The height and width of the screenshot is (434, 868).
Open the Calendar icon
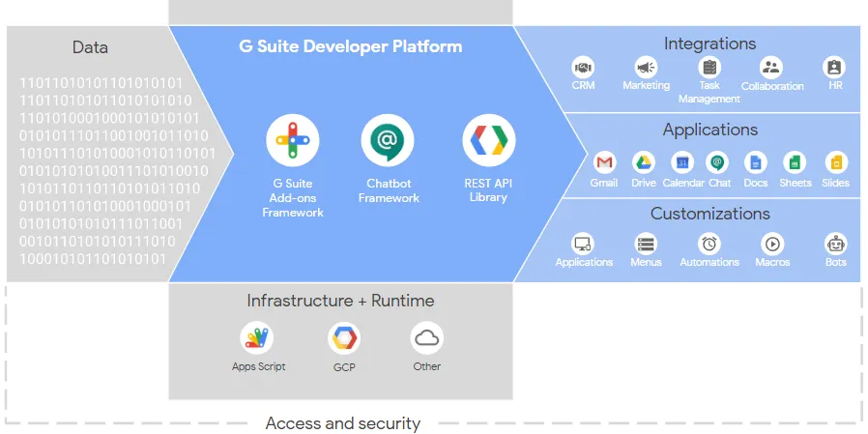(x=682, y=162)
